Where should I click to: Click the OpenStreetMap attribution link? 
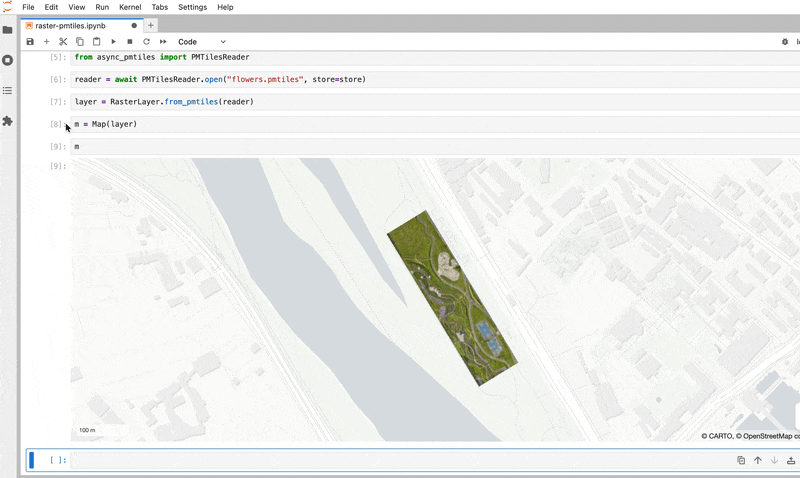[x=768, y=436]
